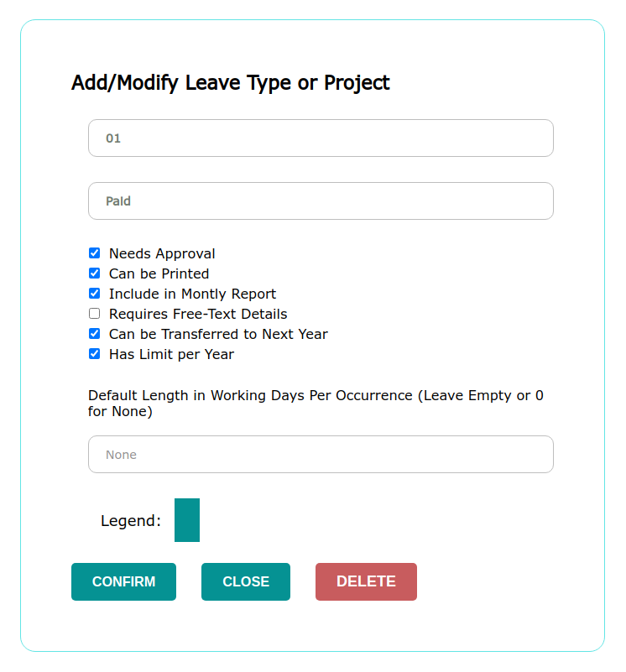This screenshot has height=672, width=626.
Task: Click the Default Length in Working Days description
Action: pyautogui.click(x=316, y=404)
